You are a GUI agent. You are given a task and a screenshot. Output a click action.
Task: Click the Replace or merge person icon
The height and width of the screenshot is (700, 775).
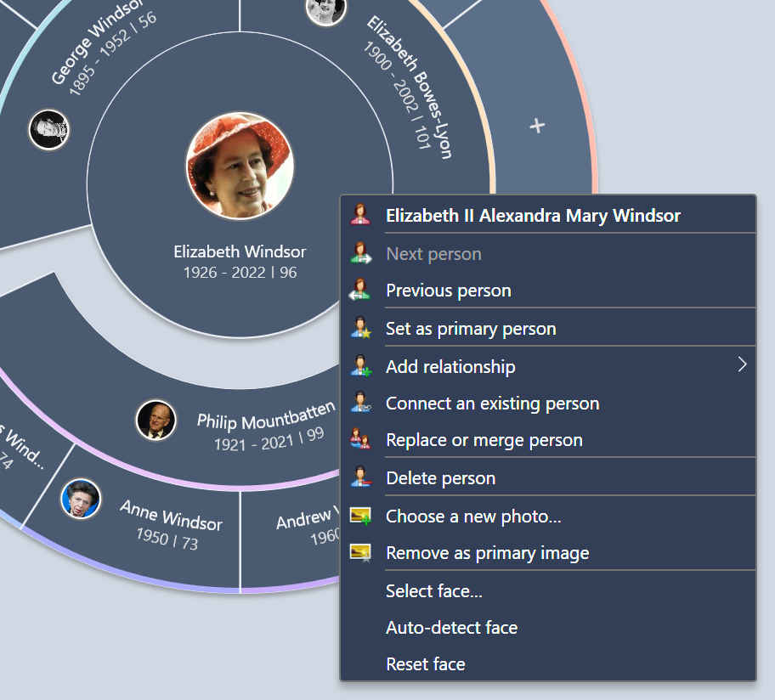pos(360,440)
